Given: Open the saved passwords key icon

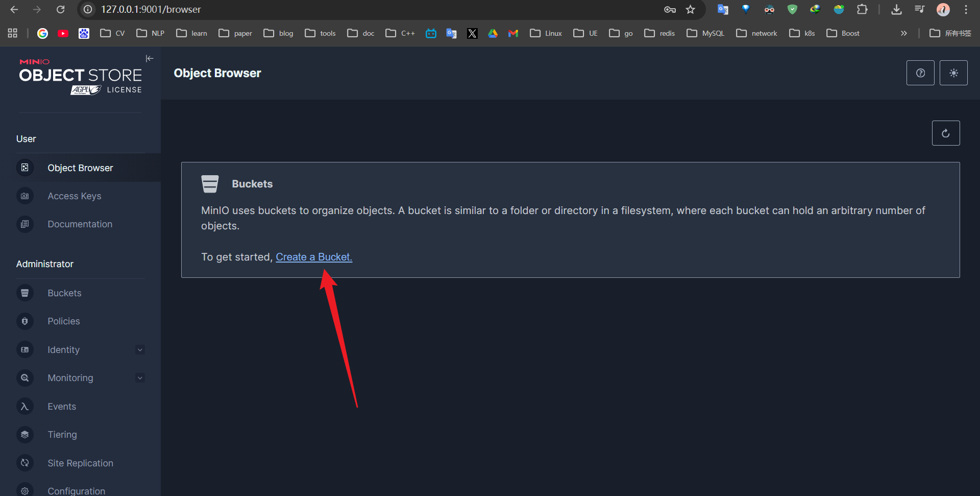Looking at the screenshot, I should tap(670, 9).
